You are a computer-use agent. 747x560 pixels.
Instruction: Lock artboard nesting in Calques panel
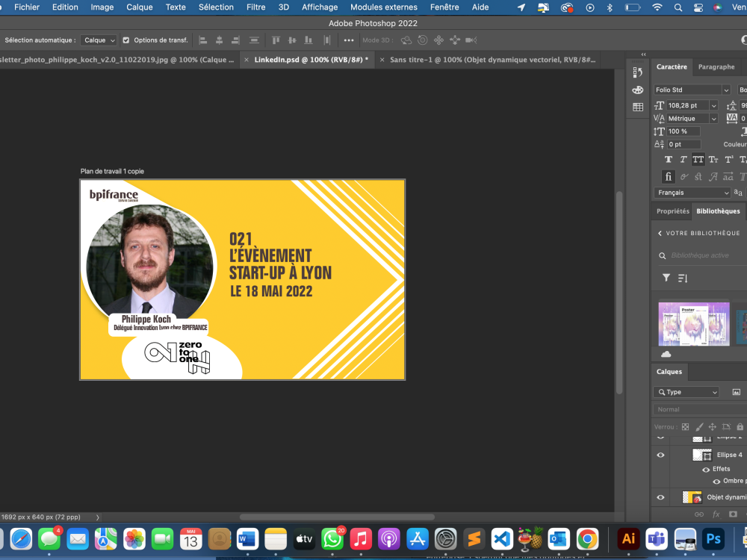coord(726,427)
